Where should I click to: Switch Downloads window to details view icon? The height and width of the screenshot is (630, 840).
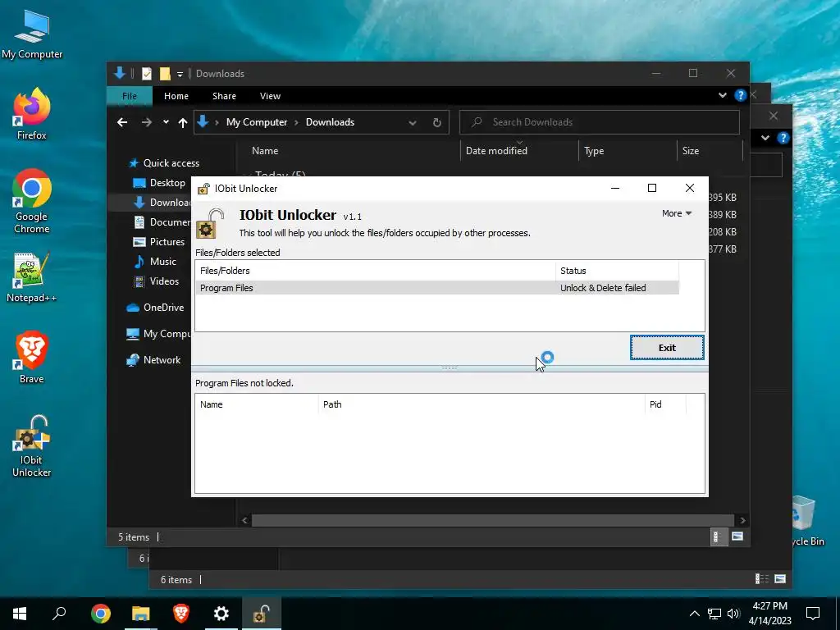[x=717, y=536]
